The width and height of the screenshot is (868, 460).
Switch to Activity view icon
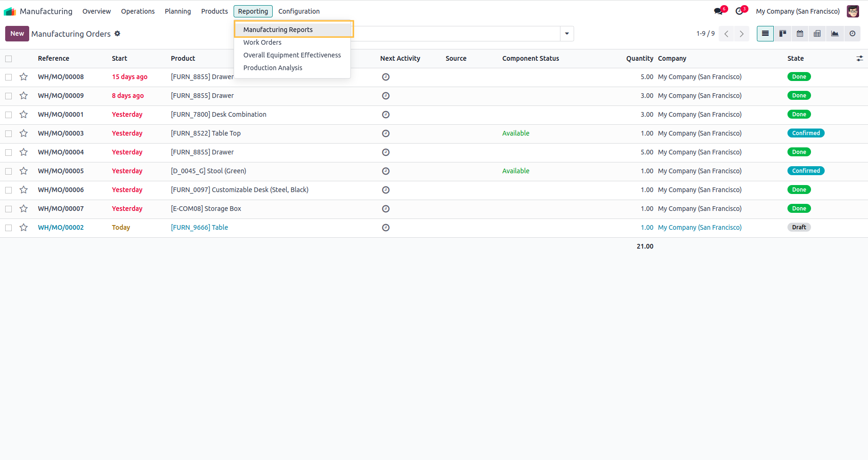pyautogui.click(x=852, y=33)
